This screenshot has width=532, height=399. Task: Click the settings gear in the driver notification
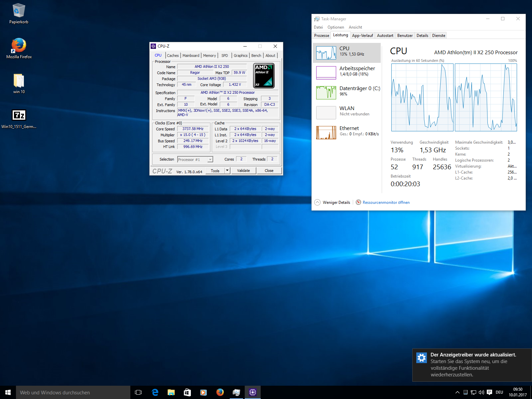[422, 358]
